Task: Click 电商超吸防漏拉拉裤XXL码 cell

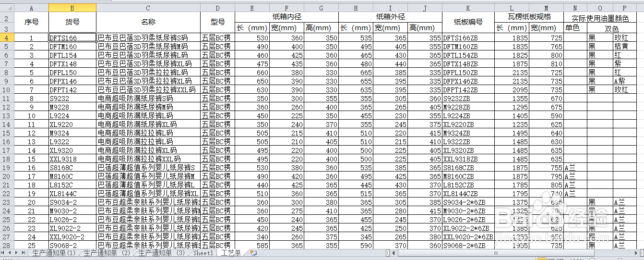Action: coord(148,159)
